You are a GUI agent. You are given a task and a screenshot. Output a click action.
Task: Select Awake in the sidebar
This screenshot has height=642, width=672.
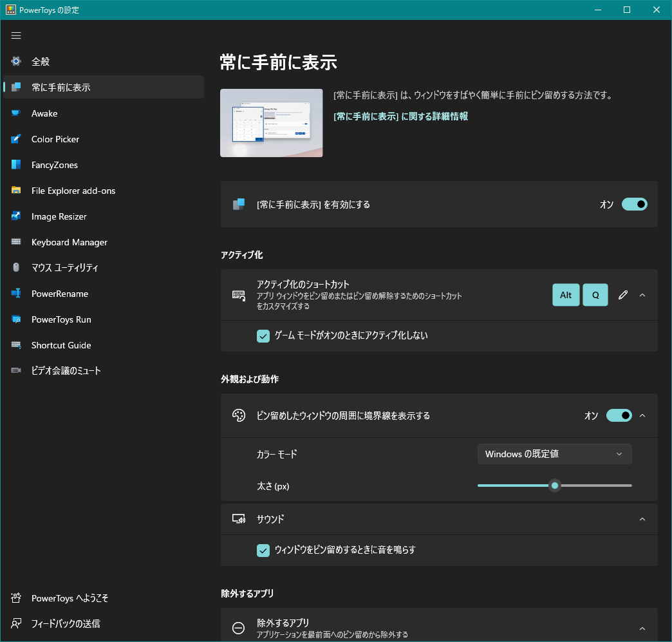(x=103, y=113)
